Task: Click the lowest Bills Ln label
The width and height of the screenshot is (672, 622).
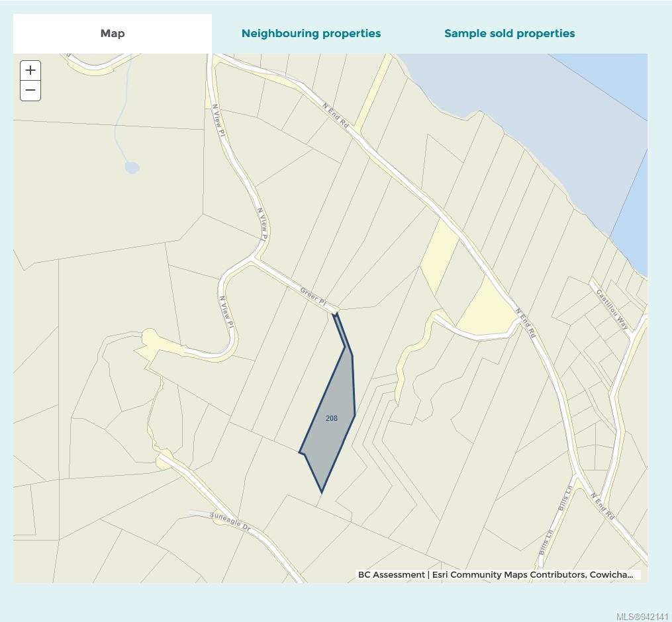Action: 546,543
